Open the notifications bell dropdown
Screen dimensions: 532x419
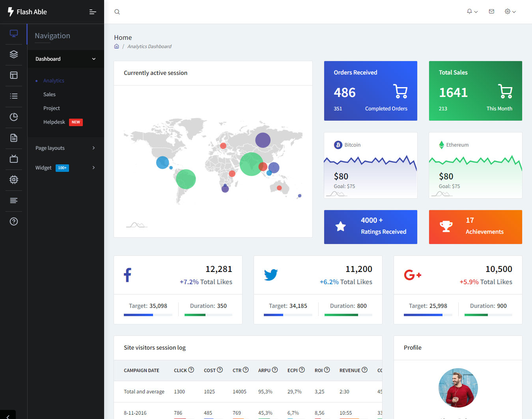tap(472, 11)
